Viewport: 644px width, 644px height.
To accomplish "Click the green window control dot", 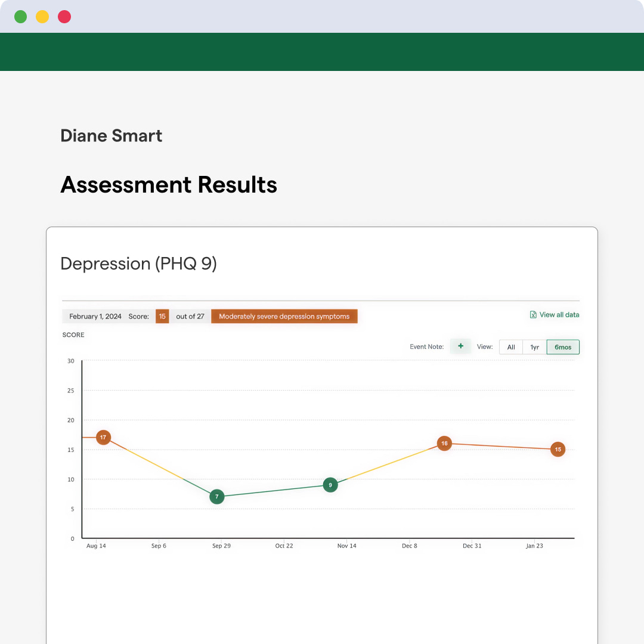I will click(x=21, y=17).
